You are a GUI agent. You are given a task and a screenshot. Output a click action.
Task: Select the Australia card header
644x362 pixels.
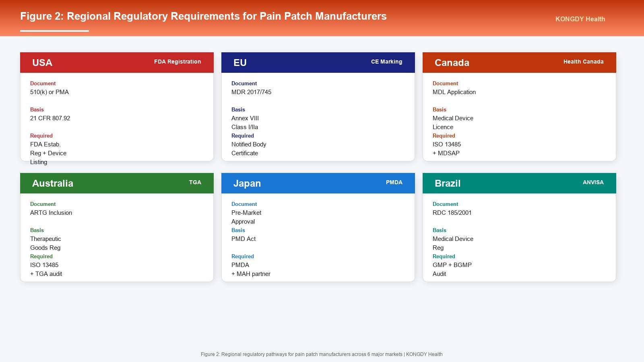(x=117, y=183)
